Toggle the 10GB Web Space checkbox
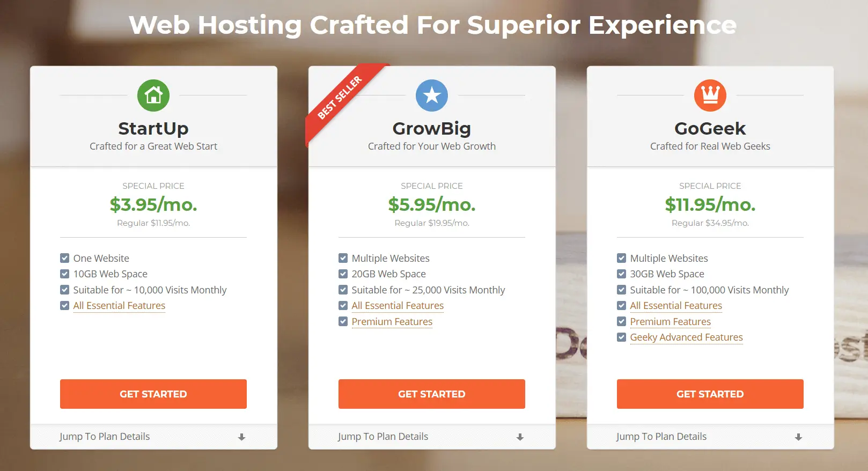Viewport: 868px width, 471px height. coord(64,274)
